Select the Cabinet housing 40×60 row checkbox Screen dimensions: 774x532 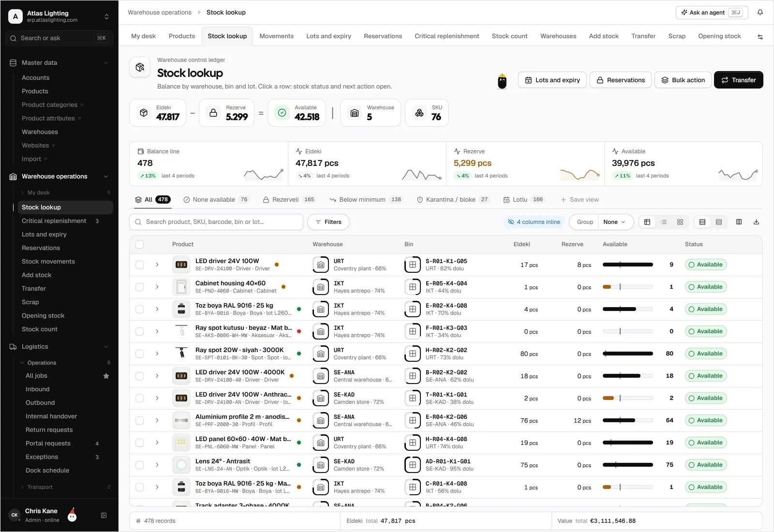tap(140, 287)
